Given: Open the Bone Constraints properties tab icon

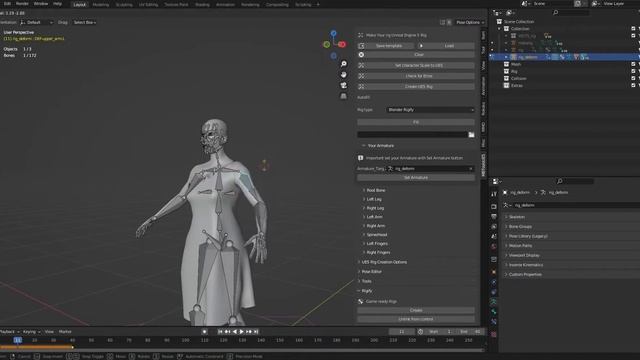Looking at the screenshot, I should [493, 322].
